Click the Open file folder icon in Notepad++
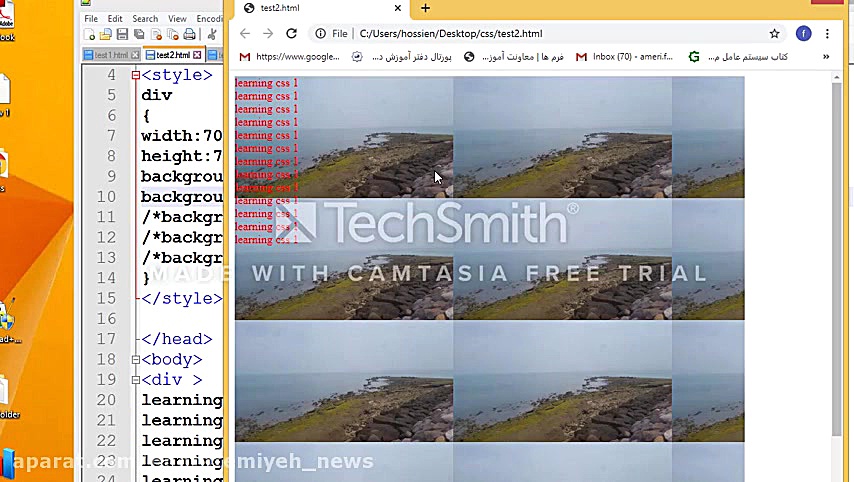Viewport: 854px width, 482px height. pos(106,35)
